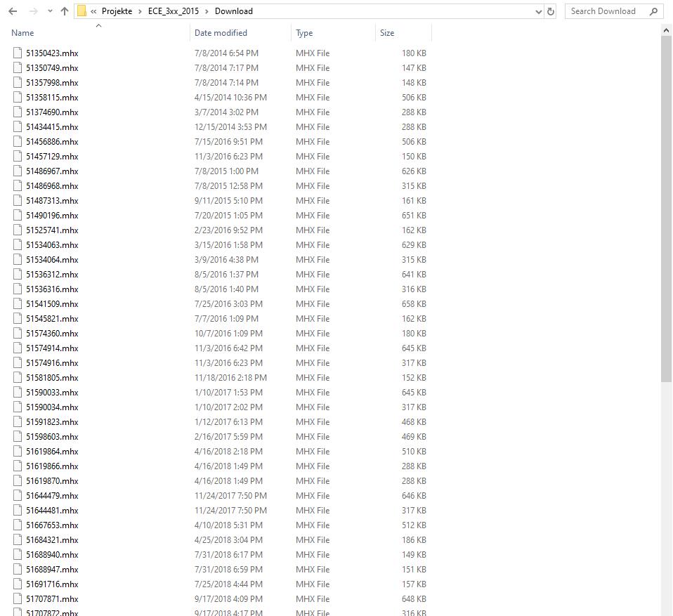The width and height of the screenshot is (673, 616).
Task: Select the file name 51644479.mhx
Action: [x=52, y=495]
